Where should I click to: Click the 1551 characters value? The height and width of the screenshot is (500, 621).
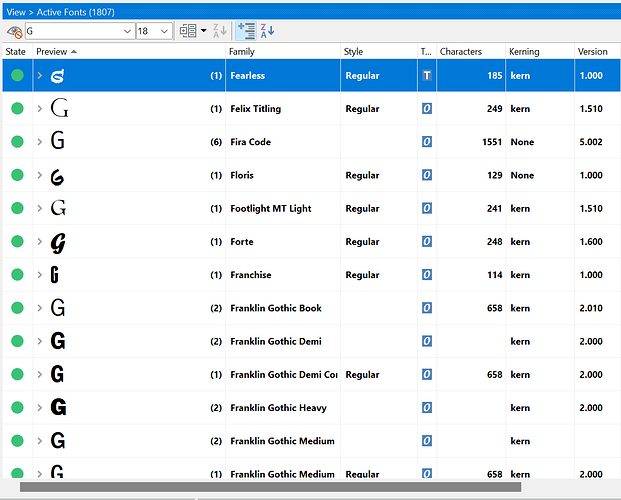[492, 142]
